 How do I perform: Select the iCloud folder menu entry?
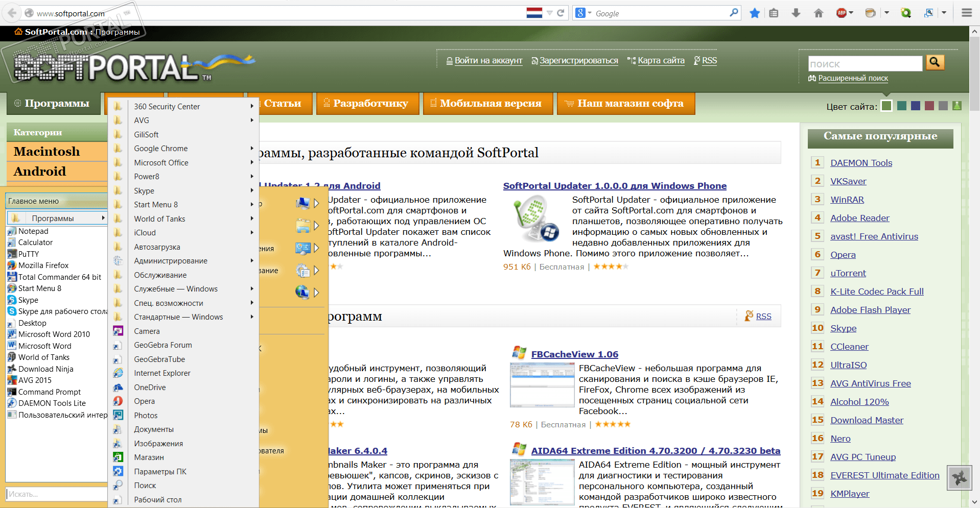145,233
